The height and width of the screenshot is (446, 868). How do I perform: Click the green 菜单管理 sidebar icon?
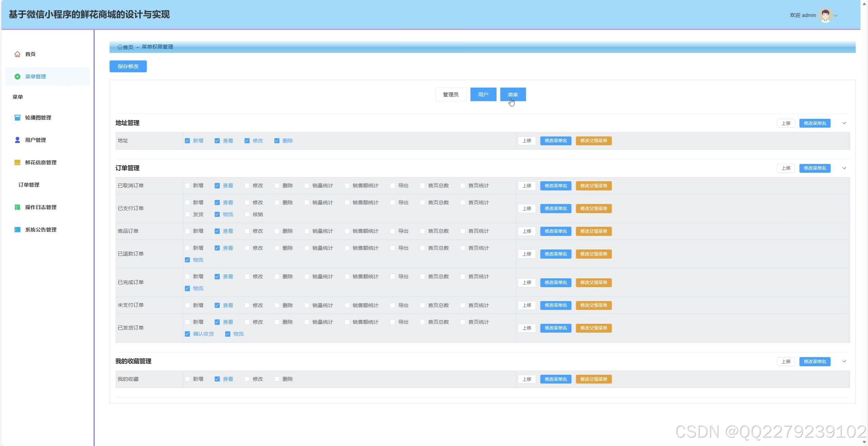tap(17, 77)
